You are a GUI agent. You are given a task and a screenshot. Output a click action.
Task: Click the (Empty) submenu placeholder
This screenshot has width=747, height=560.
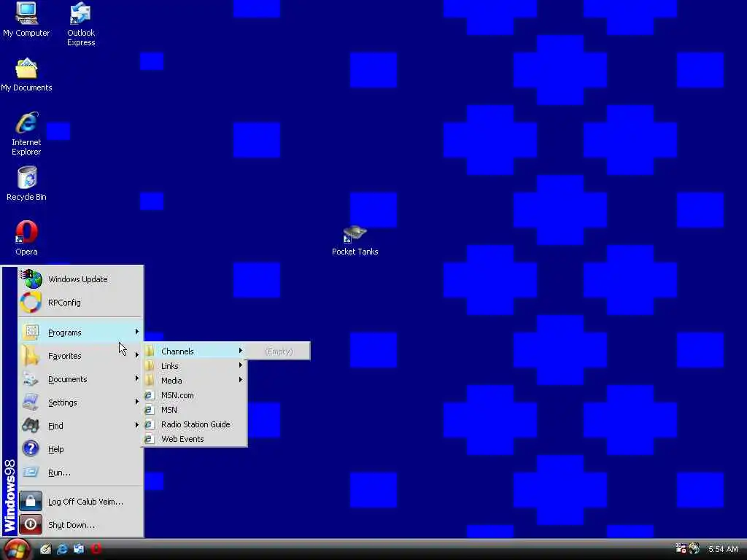pyautogui.click(x=279, y=351)
